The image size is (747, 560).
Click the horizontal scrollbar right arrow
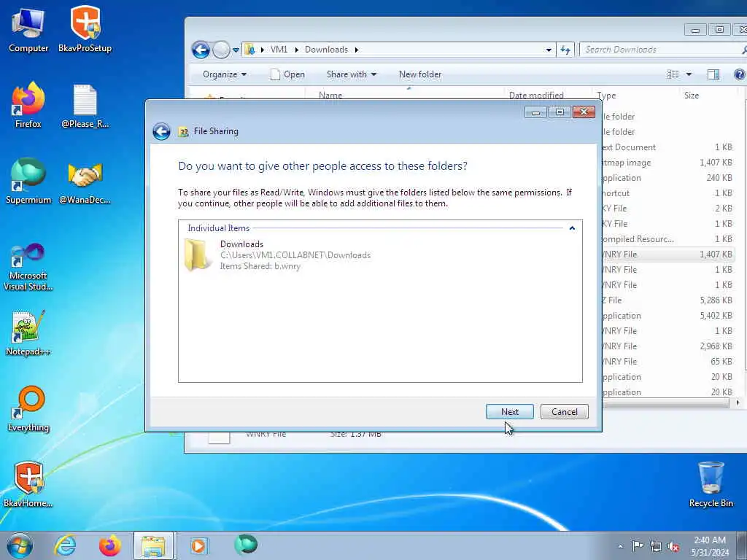tap(738, 402)
